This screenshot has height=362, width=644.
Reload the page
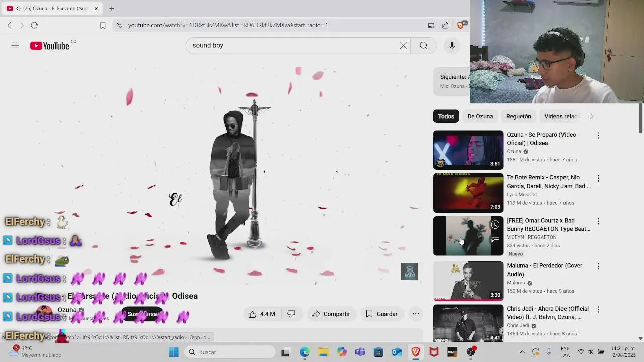click(34, 25)
